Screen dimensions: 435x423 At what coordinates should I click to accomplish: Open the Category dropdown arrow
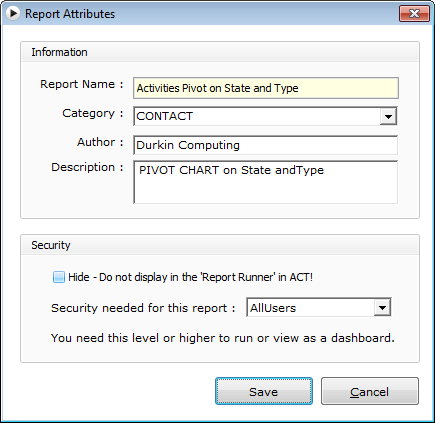[388, 117]
